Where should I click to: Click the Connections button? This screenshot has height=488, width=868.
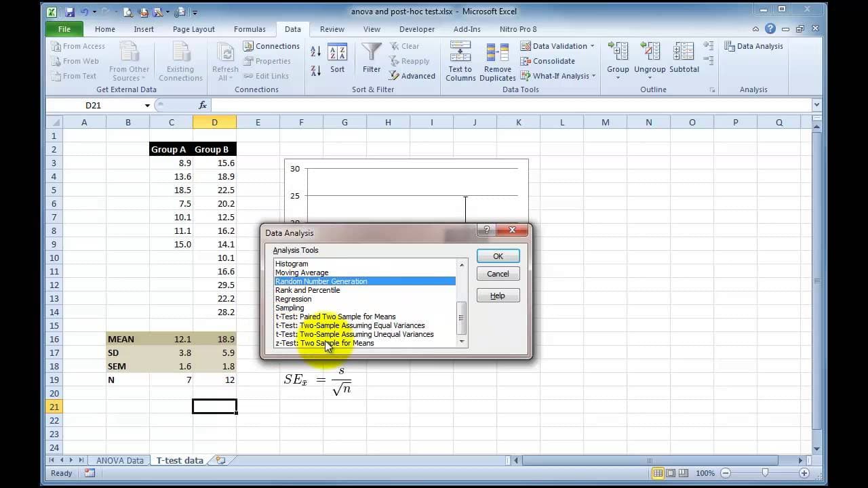pyautogui.click(x=271, y=46)
